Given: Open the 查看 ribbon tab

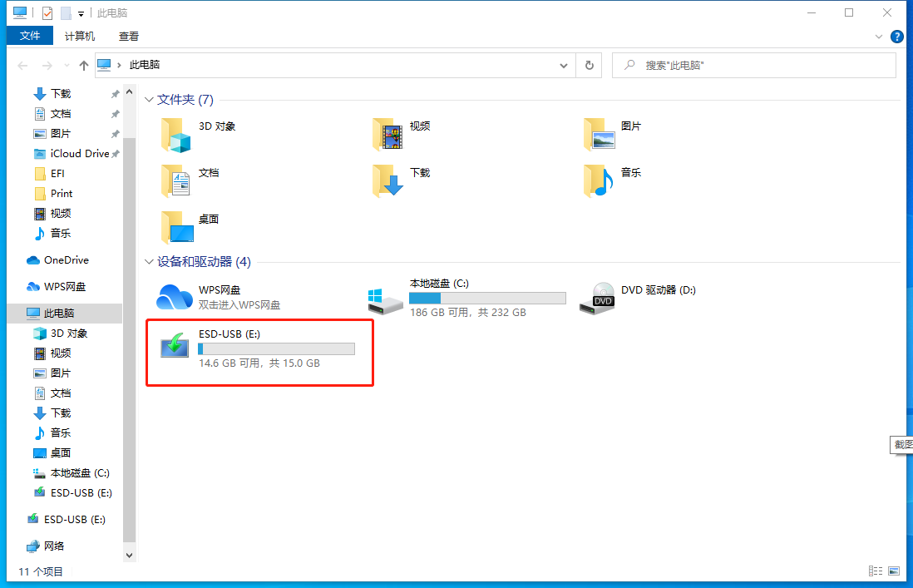Looking at the screenshot, I should 129,37.
